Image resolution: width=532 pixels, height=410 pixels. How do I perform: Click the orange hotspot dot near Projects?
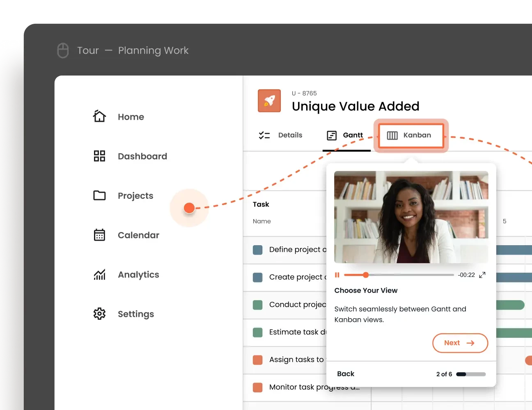click(189, 208)
